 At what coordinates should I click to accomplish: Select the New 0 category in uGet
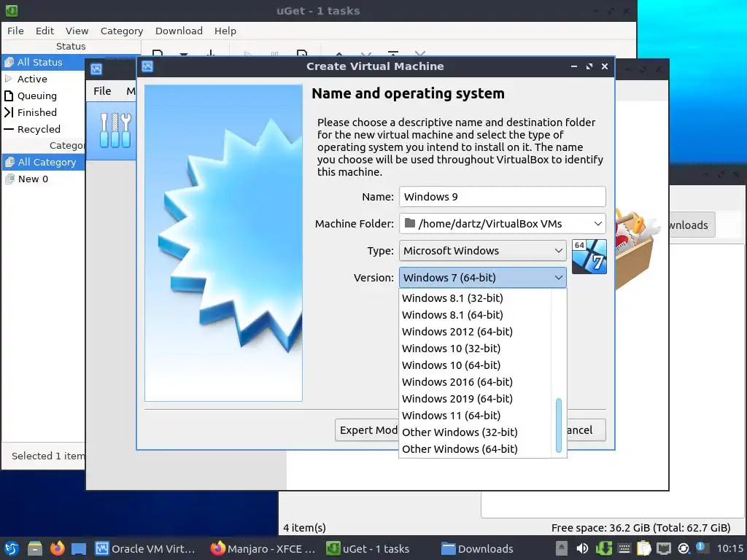(x=43, y=179)
